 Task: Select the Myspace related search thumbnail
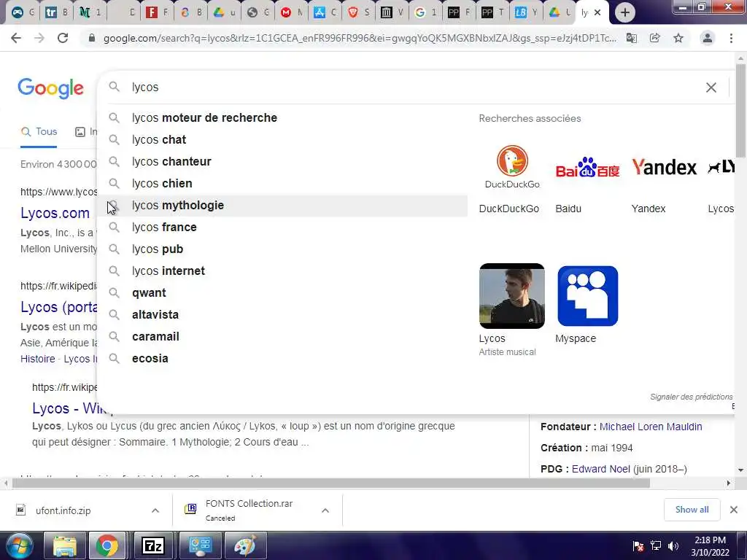click(587, 296)
